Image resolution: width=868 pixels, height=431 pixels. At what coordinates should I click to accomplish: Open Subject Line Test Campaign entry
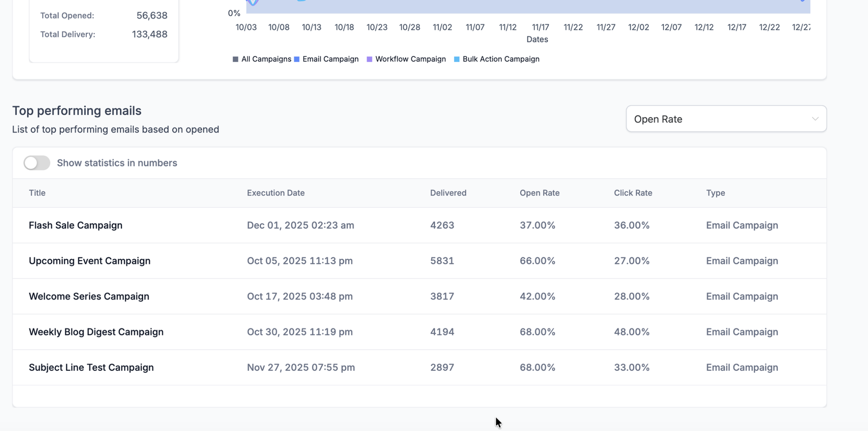coord(91,367)
